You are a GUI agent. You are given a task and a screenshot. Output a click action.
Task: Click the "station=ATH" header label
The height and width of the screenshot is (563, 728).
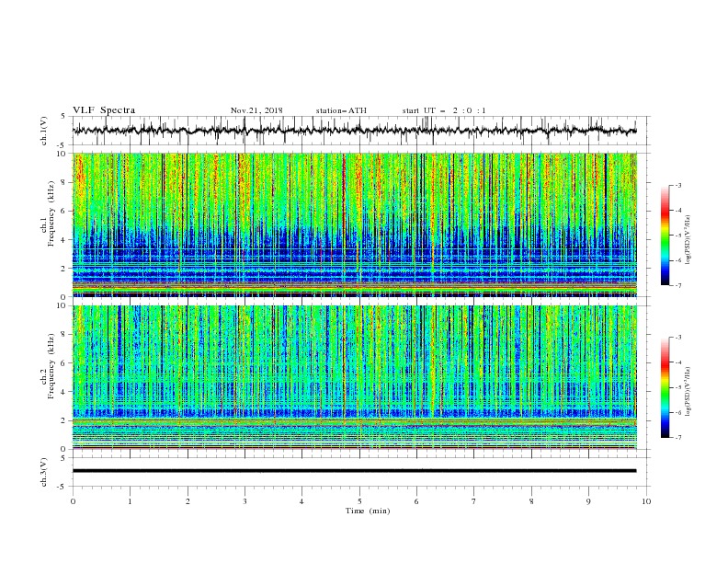click(x=341, y=110)
